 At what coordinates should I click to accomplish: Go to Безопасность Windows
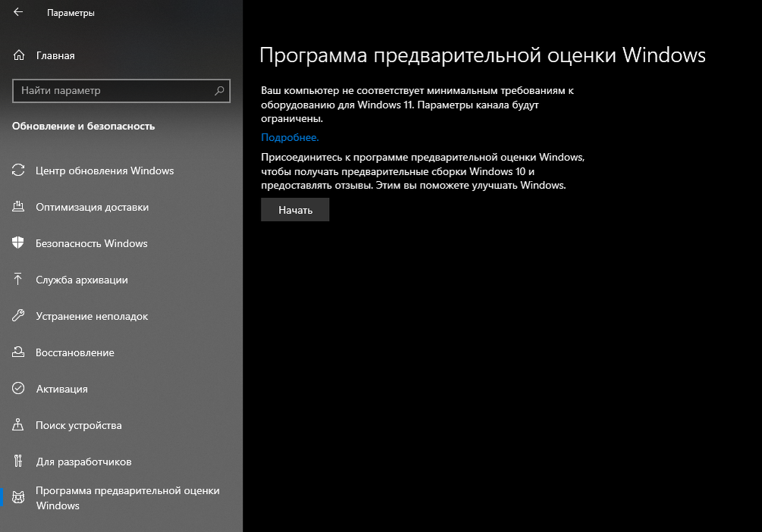tap(121, 243)
